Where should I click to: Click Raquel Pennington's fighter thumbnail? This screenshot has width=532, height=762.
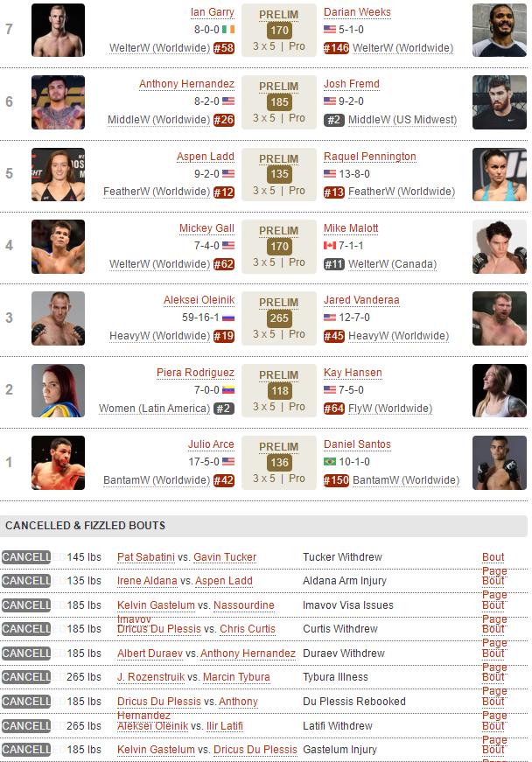499,174
